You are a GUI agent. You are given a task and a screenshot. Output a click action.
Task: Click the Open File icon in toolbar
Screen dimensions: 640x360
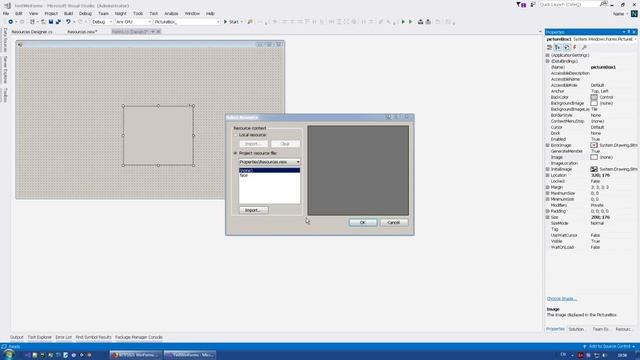(x=43, y=22)
